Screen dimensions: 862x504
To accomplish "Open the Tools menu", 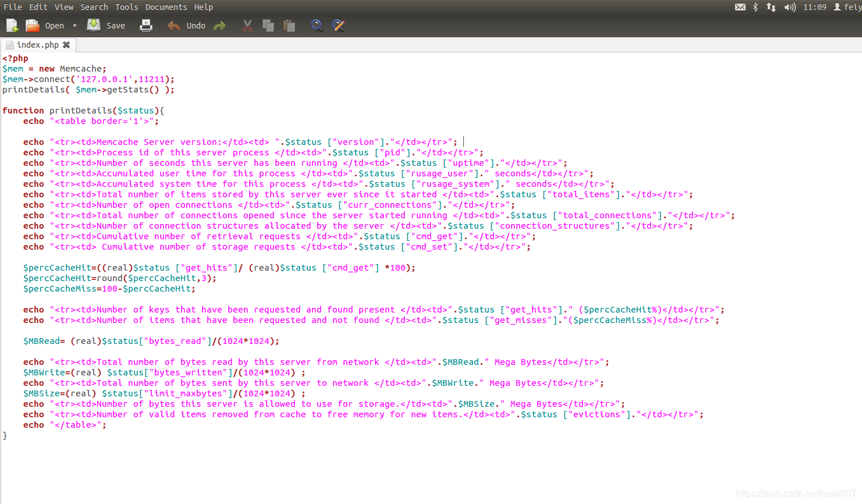I will [x=126, y=7].
